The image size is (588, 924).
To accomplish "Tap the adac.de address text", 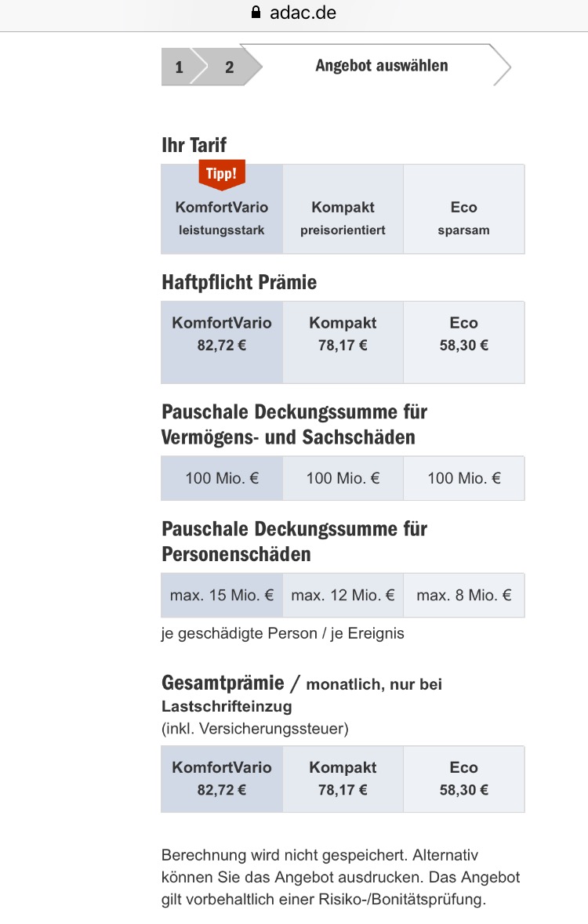I will 302,13.
